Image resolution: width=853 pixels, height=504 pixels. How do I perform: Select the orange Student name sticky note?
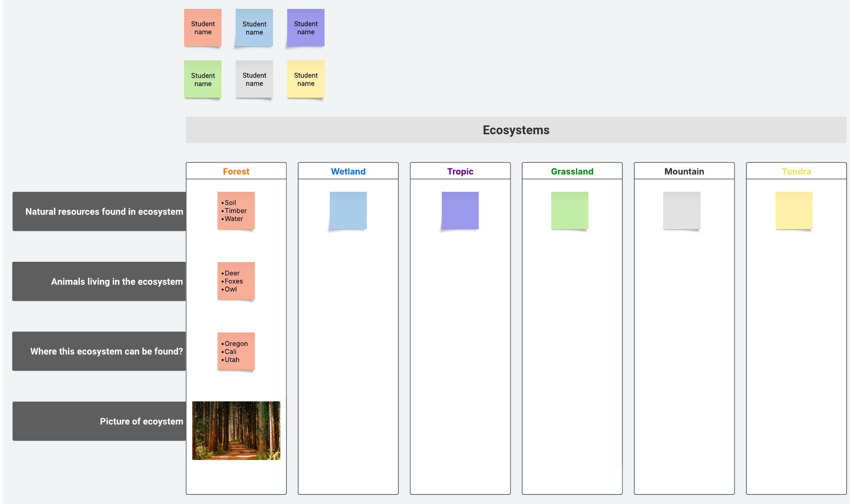point(203,28)
